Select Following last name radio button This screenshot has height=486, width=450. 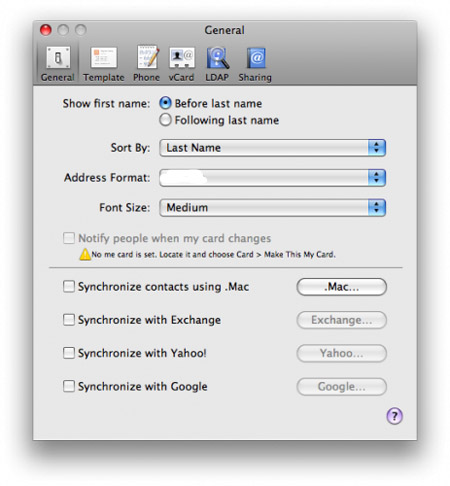coord(165,120)
